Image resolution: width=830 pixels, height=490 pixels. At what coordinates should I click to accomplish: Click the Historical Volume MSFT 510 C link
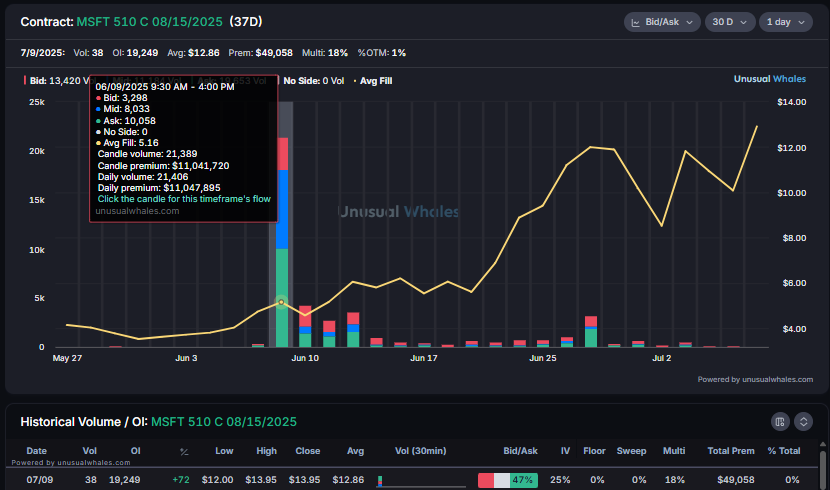click(x=224, y=422)
